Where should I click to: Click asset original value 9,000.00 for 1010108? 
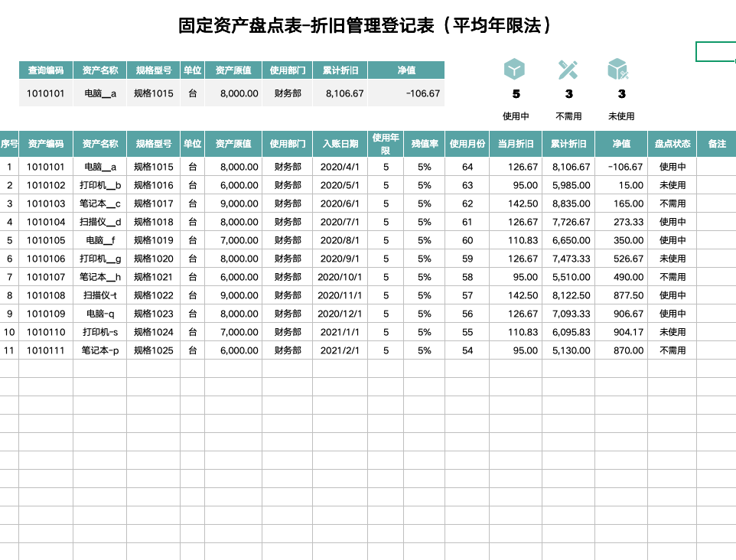[233, 295]
